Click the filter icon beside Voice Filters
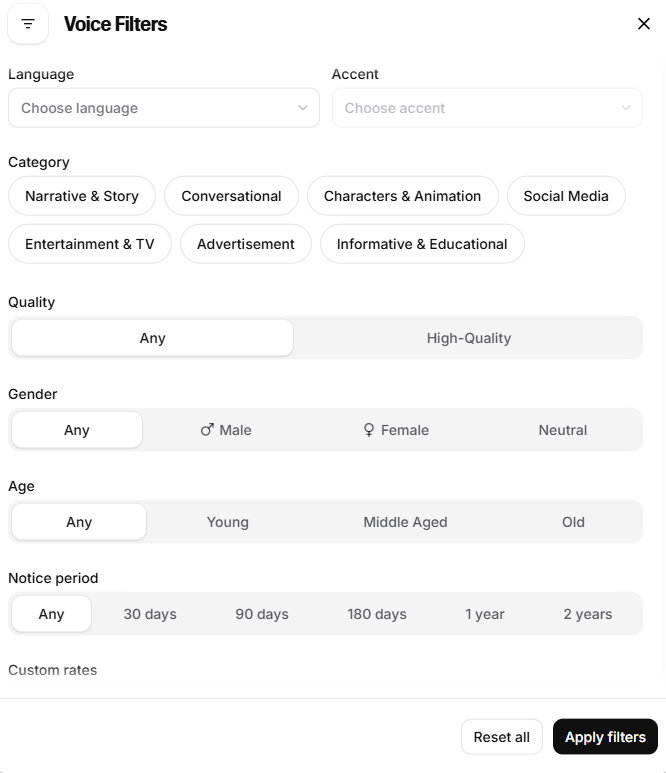This screenshot has height=773, width=666. pos(28,24)
